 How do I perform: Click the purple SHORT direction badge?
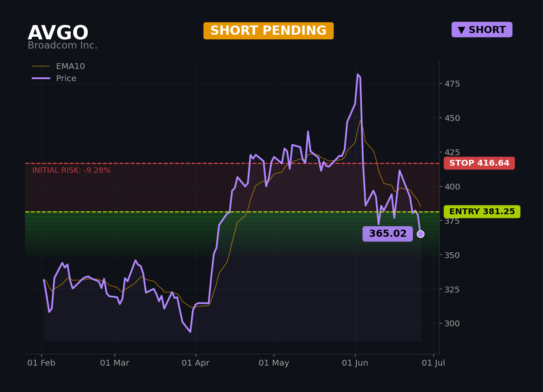pos(482,30)
